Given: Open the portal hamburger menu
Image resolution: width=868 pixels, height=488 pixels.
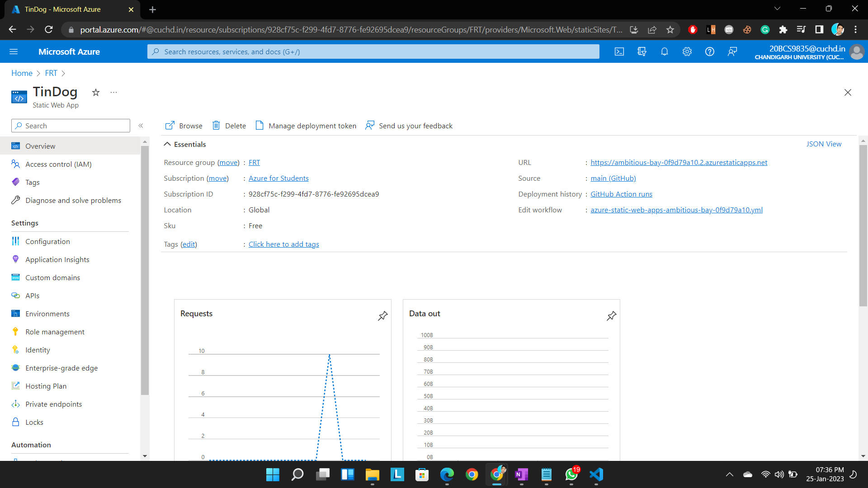Looking at the screenshot, I should tap(14, 52).
